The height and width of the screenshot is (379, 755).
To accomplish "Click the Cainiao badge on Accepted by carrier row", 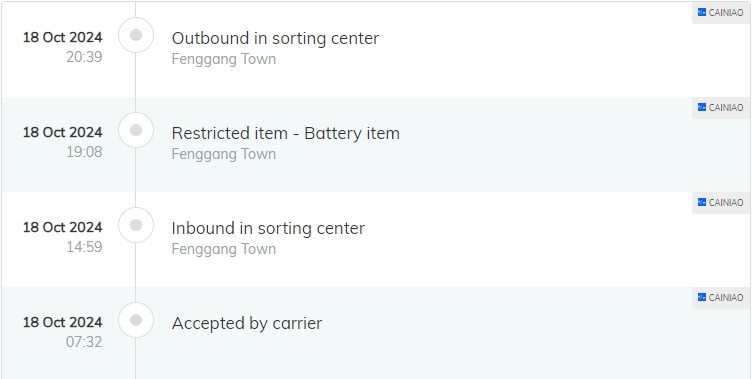I will (721, 297).
